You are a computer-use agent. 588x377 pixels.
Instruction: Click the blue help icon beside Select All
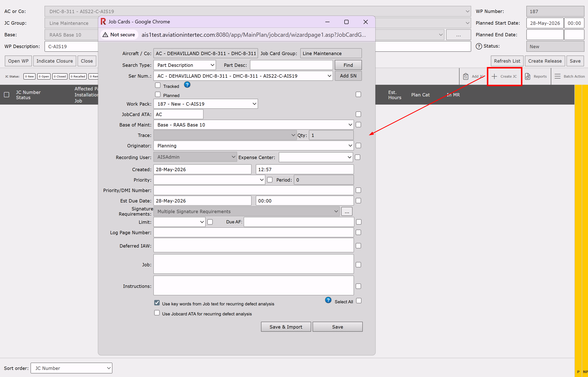click(328, 300)
